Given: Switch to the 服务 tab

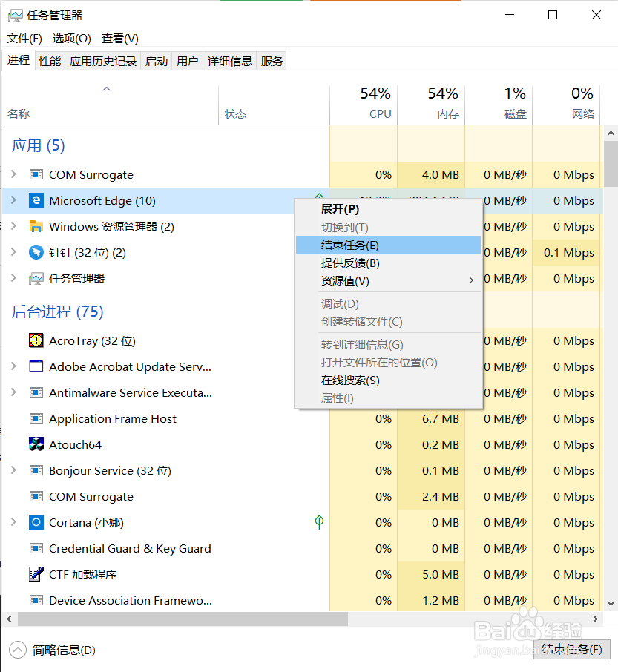Looking at the screenshot, I should 272,62.
